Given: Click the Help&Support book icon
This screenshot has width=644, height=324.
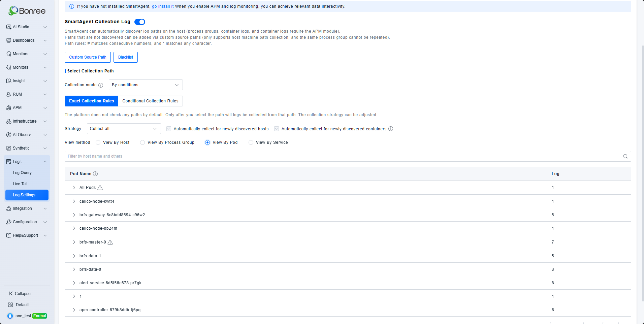Looking at the screenshot, I should point(9,235).
